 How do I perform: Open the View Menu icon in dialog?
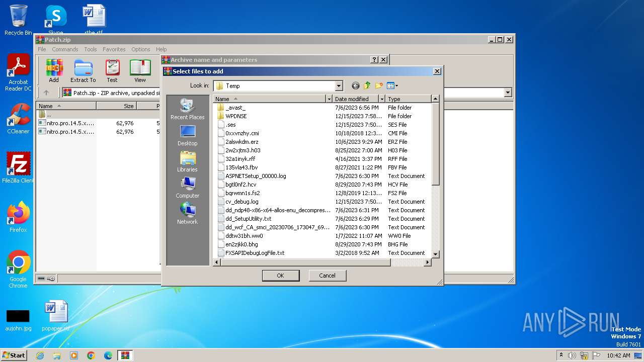[x=392, y=86]
